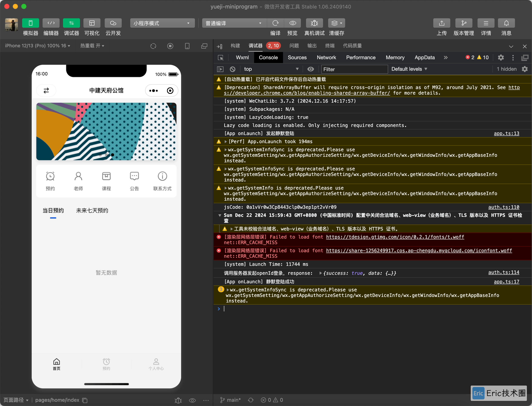Expand the {success: true, data} response object
Image resolution: width=532 pixels, height=406 pixels.
click(x=320, y=273)
